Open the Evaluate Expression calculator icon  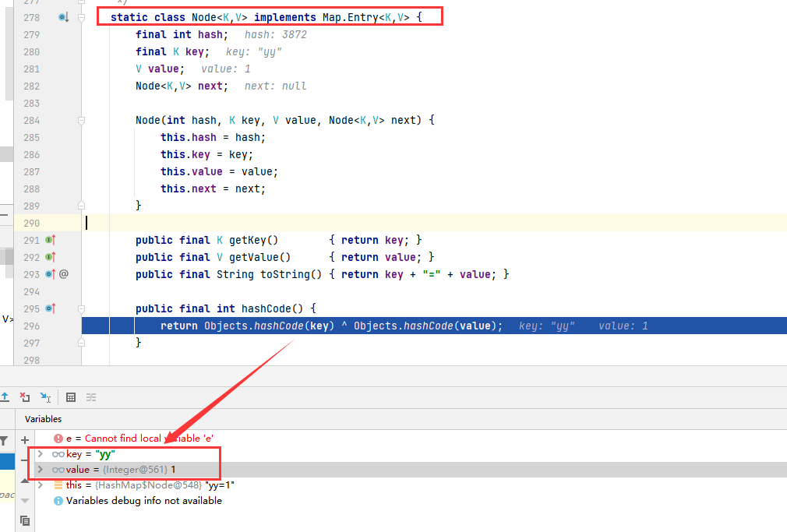point(71,397)
